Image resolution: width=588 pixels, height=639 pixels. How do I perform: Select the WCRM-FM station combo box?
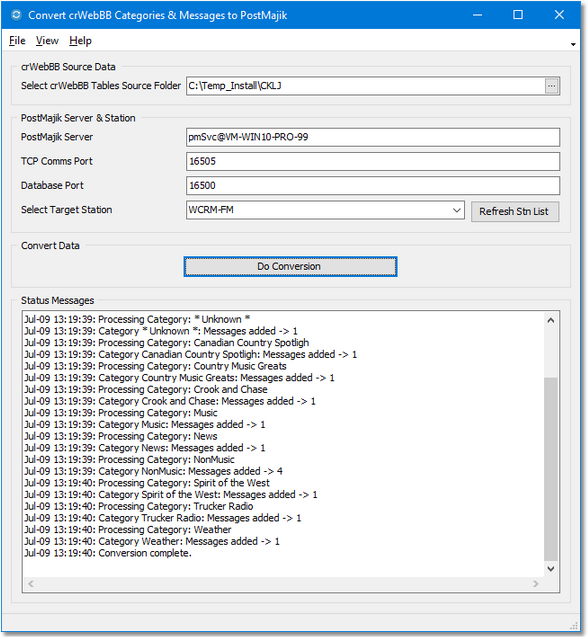coord(325,210)
